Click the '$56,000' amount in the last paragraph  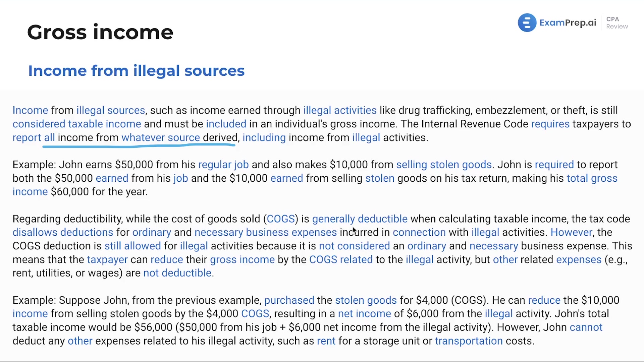coord(153,327)
